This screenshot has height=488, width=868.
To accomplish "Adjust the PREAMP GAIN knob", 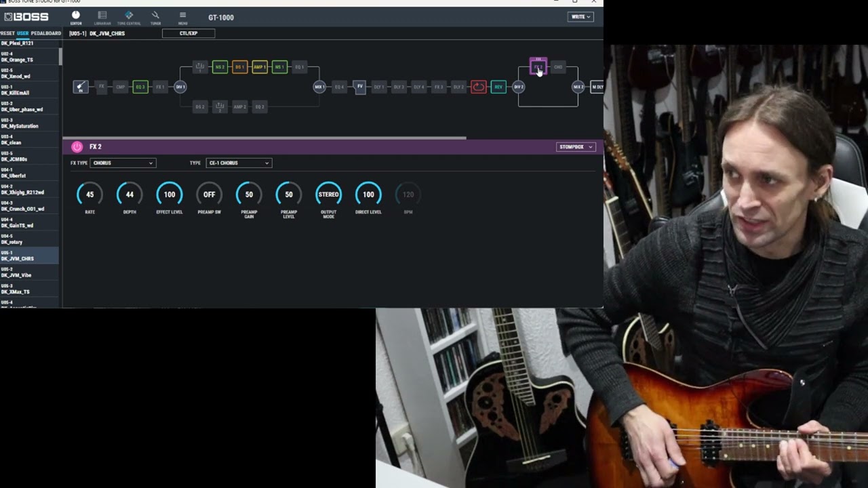I will [249, 195].
